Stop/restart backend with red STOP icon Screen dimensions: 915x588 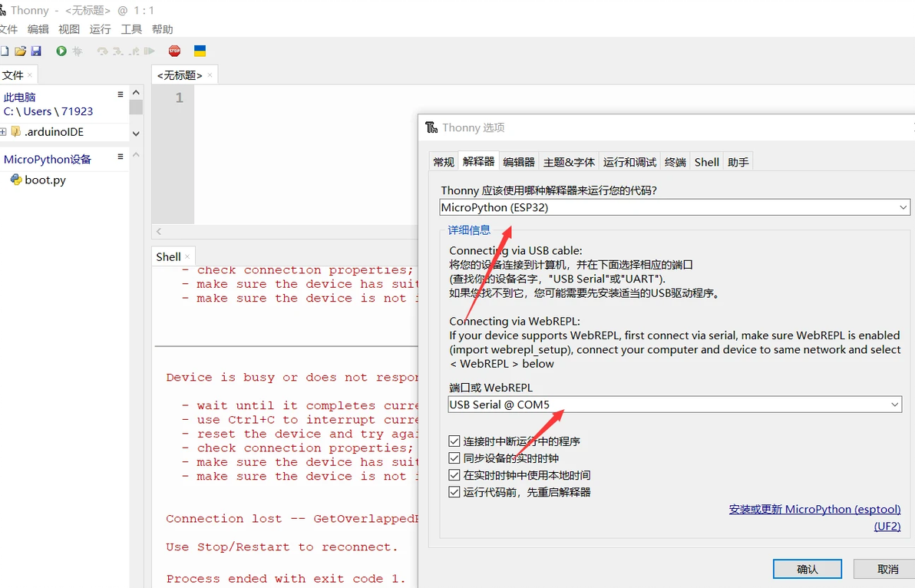174,51
